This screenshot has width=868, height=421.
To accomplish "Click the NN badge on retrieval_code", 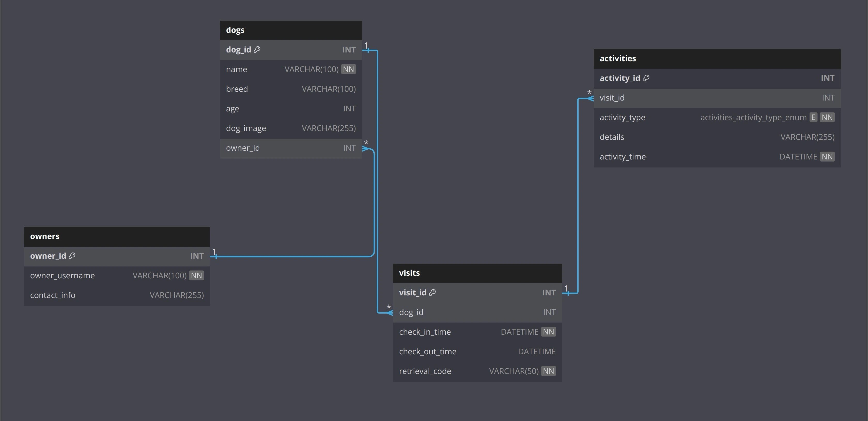I will point(548,371).
